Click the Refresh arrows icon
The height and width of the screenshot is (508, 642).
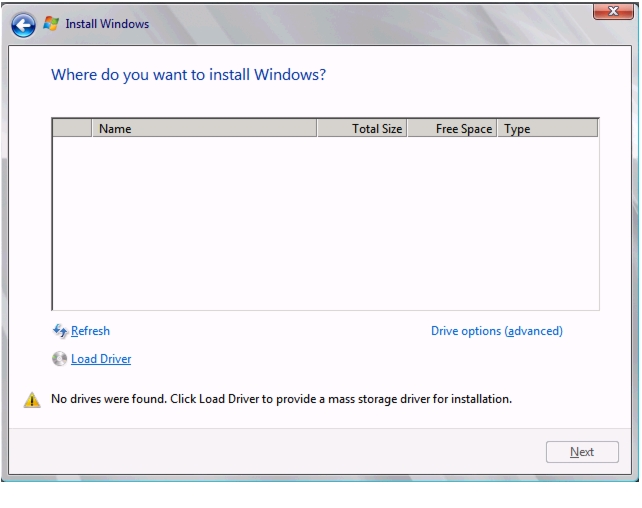60,331
